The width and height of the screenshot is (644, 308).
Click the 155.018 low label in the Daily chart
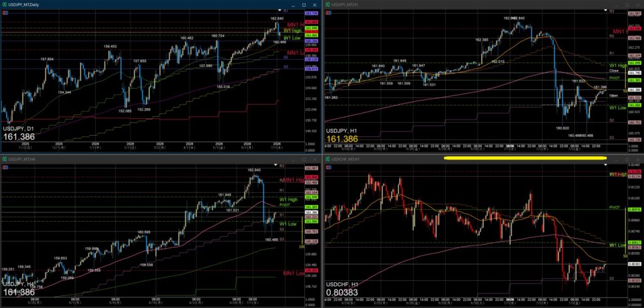click(223, 87)
